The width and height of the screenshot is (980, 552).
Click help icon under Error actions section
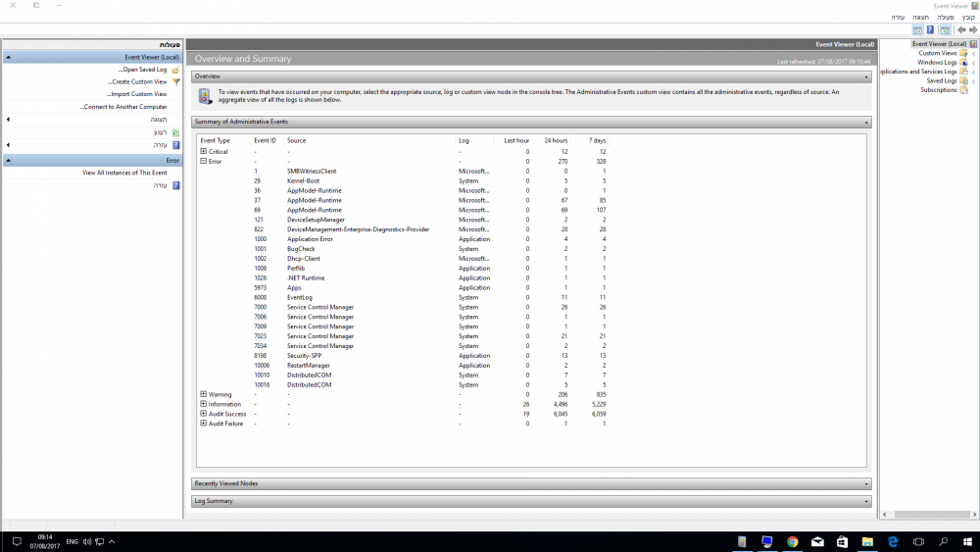(175, 185)
